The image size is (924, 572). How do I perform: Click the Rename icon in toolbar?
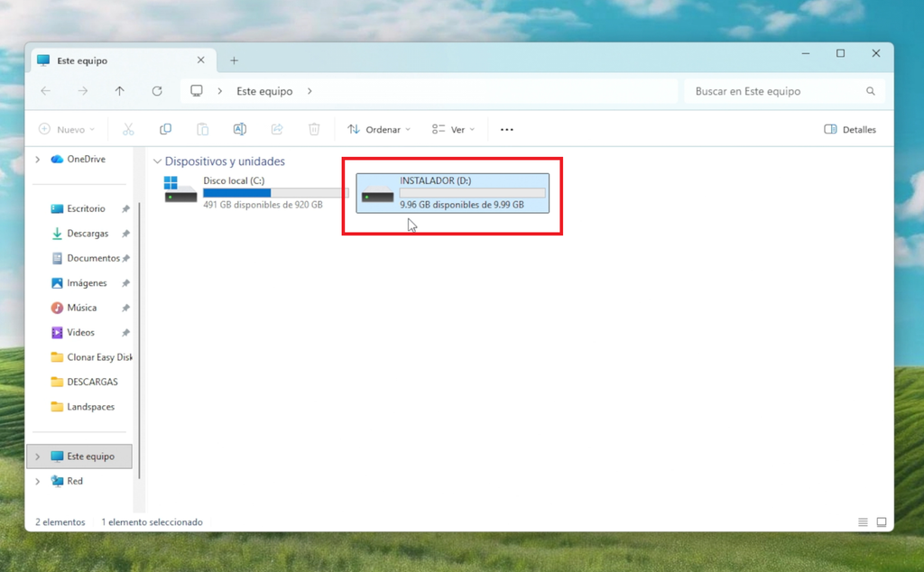click(x=240, y=129)
